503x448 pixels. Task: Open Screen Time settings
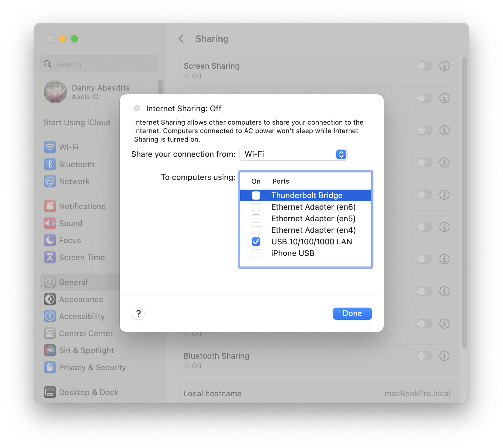[74, 257]
